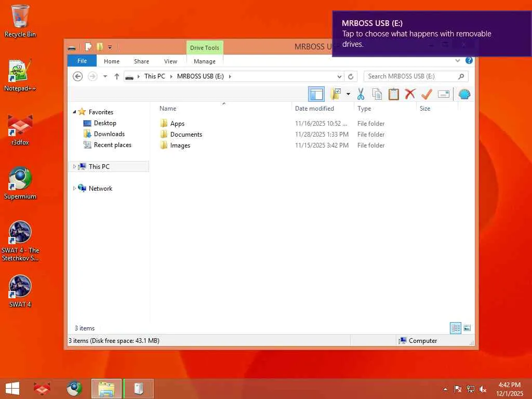Open the Windows Start button
The height and width of the screenshot is (399, 532).
coord(12,389)
